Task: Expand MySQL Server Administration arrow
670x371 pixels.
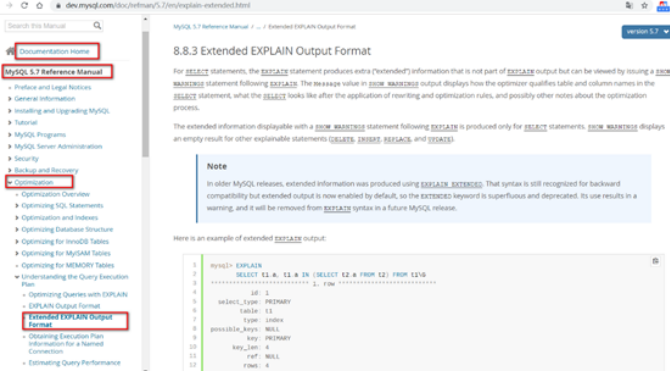Action: point(9,147)
